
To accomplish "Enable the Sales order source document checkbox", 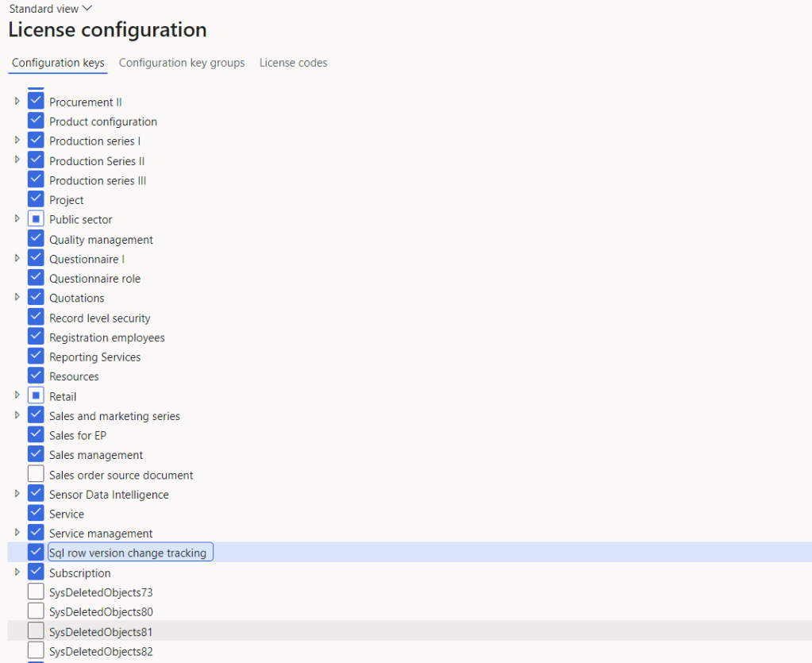I will click(36, 475).
